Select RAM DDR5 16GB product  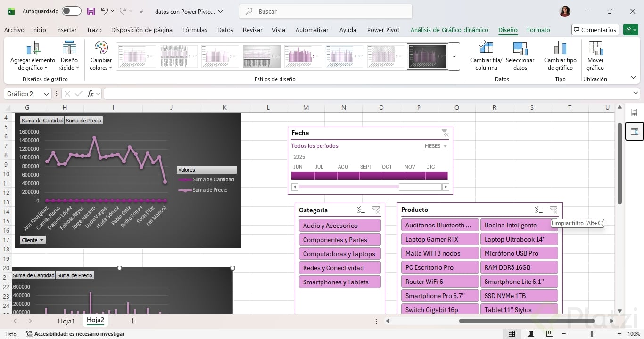pos(519,267)
